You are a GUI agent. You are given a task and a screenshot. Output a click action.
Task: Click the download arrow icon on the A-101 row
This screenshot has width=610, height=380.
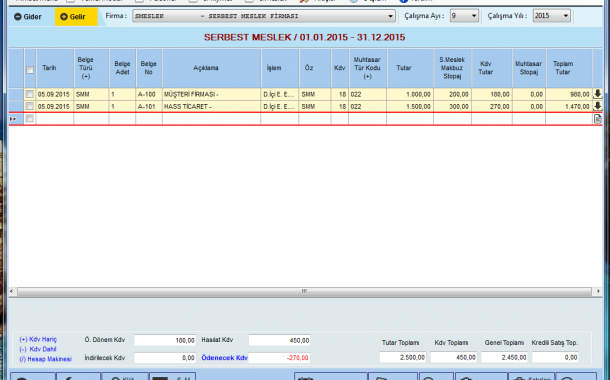(x=598, y=106)
